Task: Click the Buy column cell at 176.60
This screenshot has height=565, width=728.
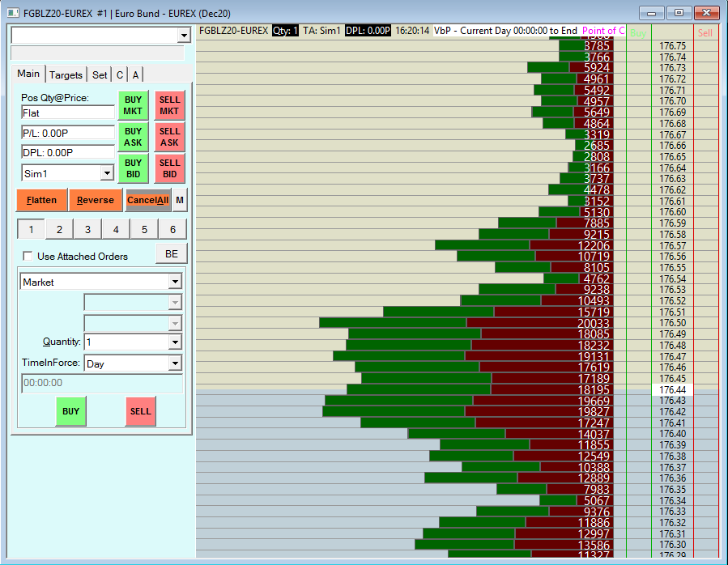Action: tap(638, 212)
